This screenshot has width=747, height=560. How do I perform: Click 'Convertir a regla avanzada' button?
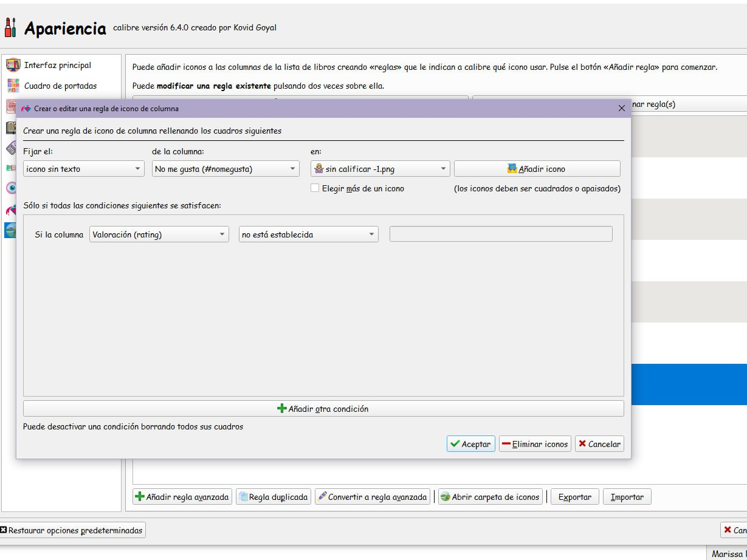pyautogui.click(x=372, y=497)
